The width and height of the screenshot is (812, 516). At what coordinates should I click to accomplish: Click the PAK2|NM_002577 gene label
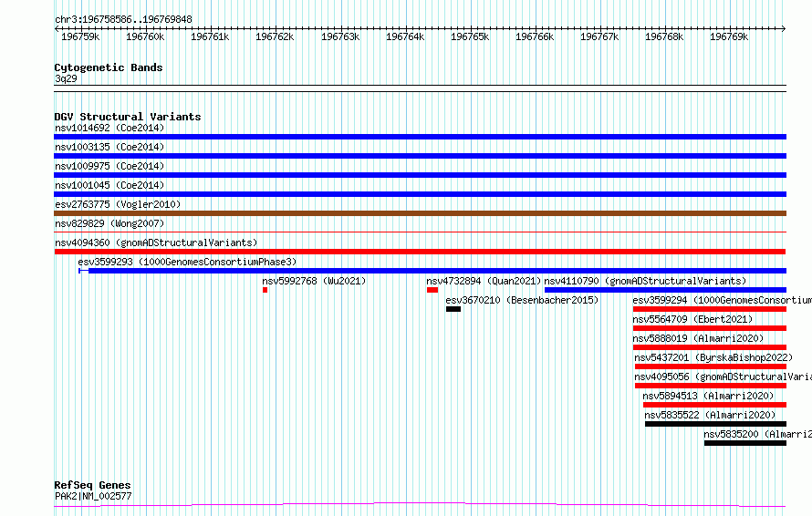pyautogui.click(x=93, y=496)
